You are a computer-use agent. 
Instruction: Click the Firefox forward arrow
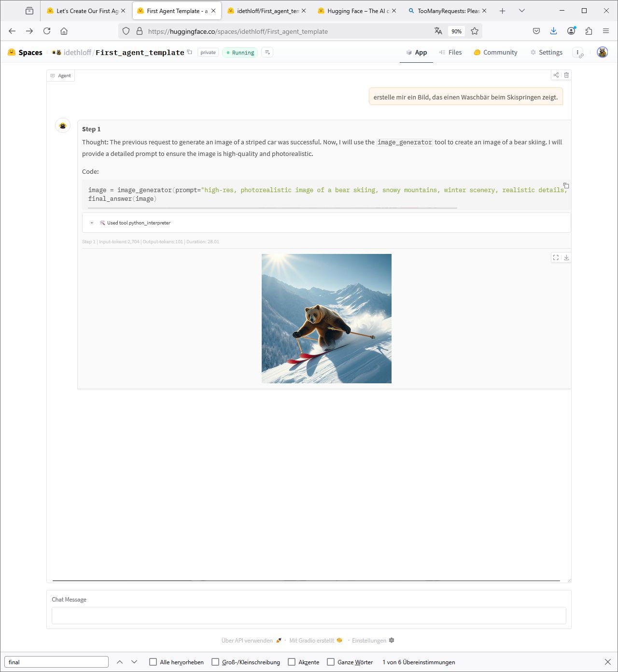[29, 31]
